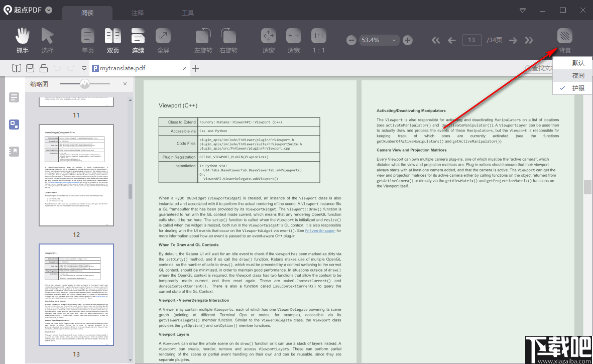Select the Selection (选择) arrow tool
The width and height of the screenshot is (593, 364).
47,40
